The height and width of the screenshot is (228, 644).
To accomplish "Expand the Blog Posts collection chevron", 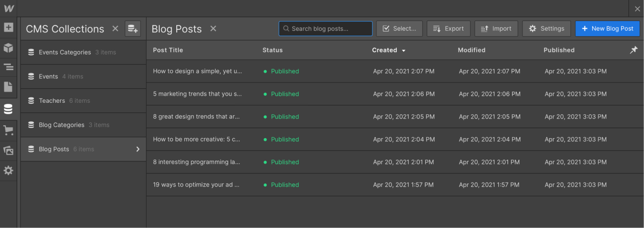I will [x=138, y=149].
